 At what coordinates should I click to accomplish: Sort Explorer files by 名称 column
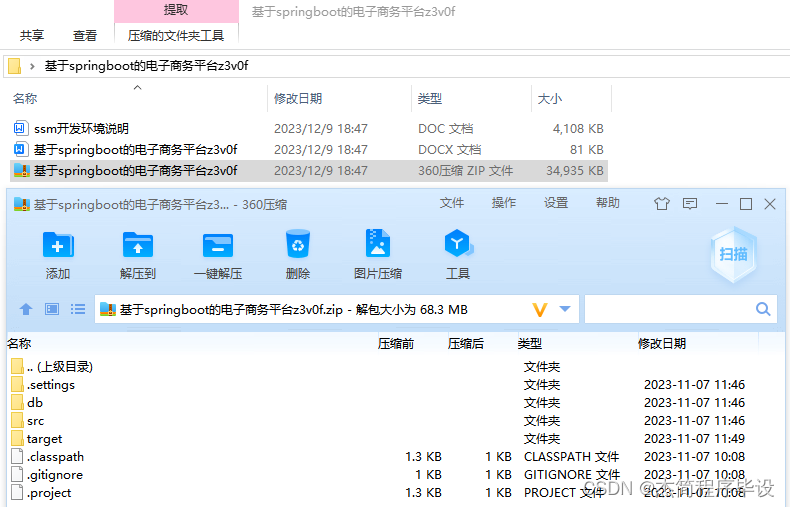[25, 98]
